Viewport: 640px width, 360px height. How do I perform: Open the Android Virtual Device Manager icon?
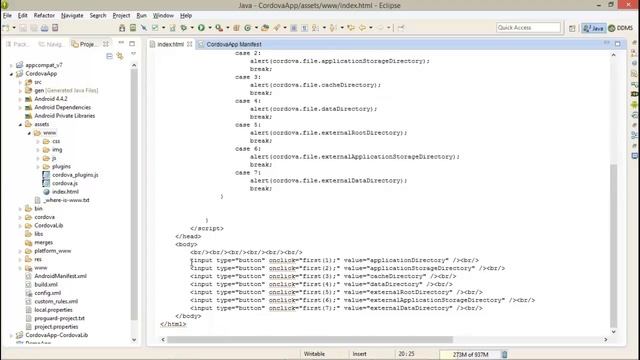(x=133, y=28)
